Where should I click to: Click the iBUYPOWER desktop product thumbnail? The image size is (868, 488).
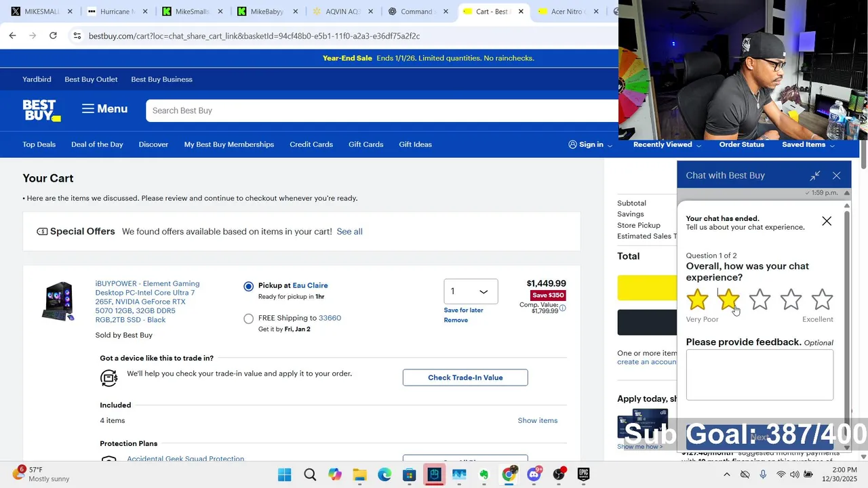[58, 302]
